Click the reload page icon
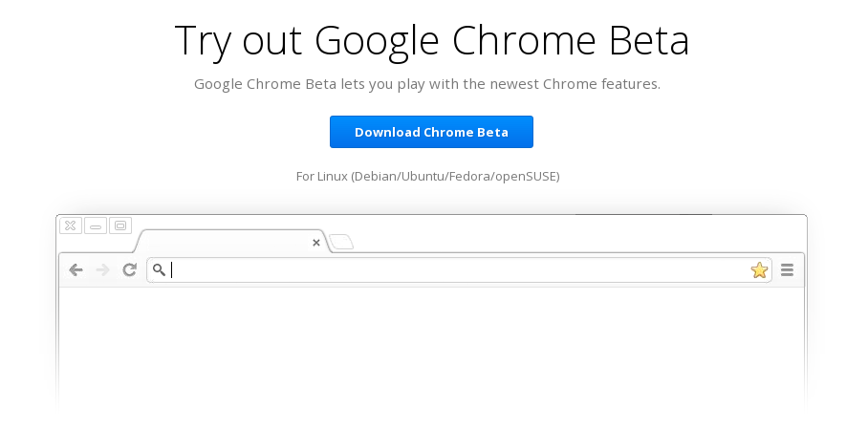 click(x=130, y=269)
